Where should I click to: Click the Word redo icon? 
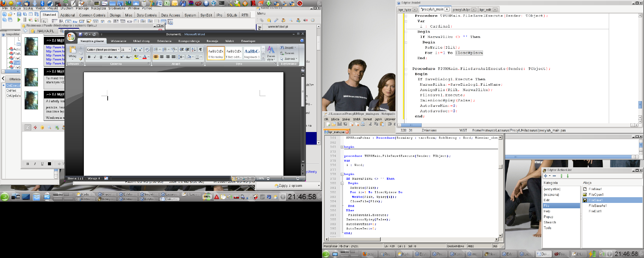point(94,34)
